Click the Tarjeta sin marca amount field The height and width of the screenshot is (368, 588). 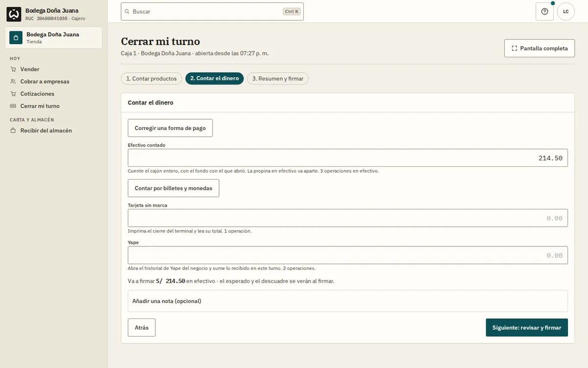348,218
